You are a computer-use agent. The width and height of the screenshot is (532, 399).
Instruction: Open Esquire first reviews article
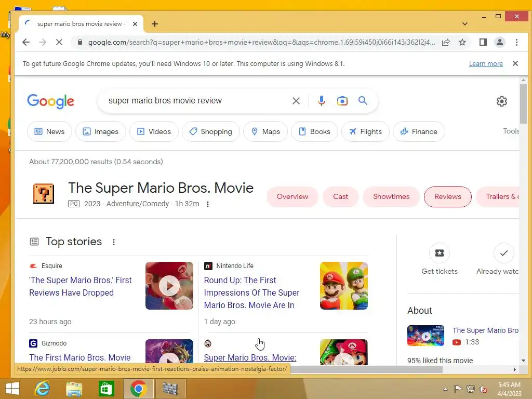pos(81,286)
